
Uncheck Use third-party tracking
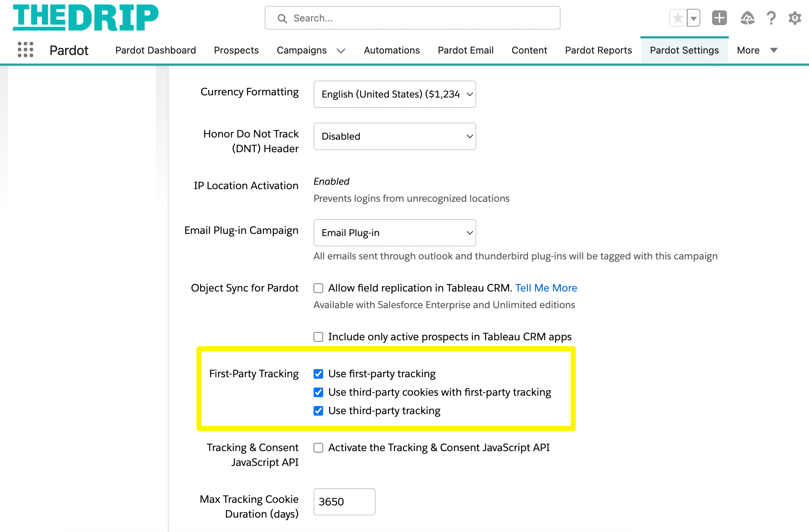pos(318,411)
